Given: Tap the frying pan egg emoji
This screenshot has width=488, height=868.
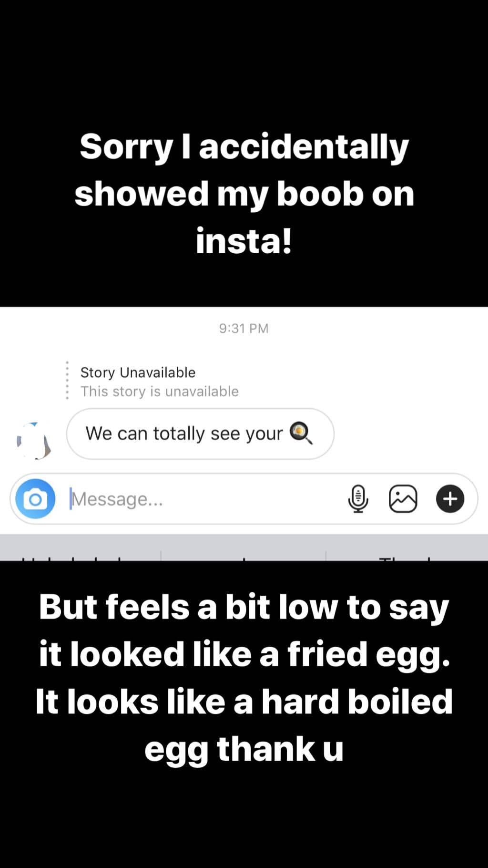Looking at the screenshot, I should coord(301,434).
